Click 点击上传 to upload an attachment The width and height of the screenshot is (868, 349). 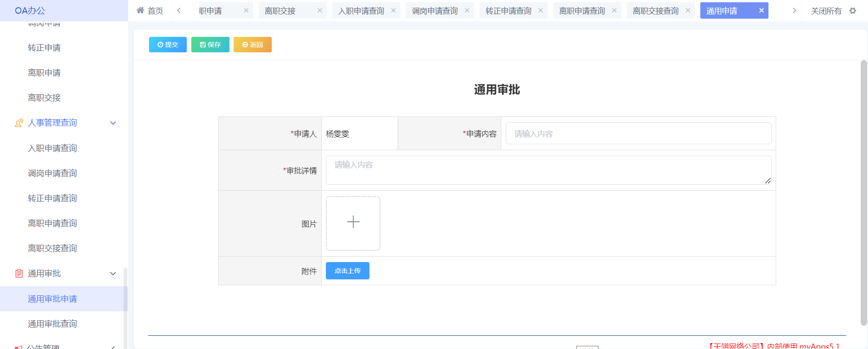pyautogui.click(x=347, y=271)
